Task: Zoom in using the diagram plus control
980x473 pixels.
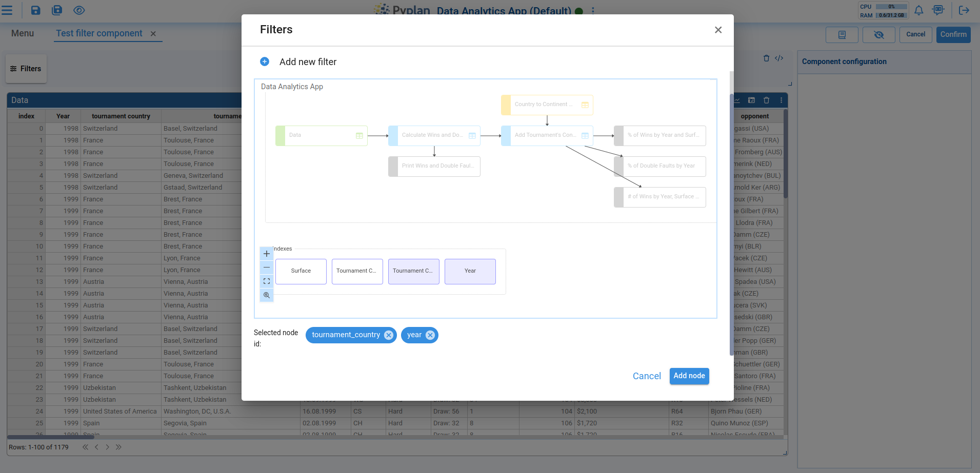Action: [267, 254]
